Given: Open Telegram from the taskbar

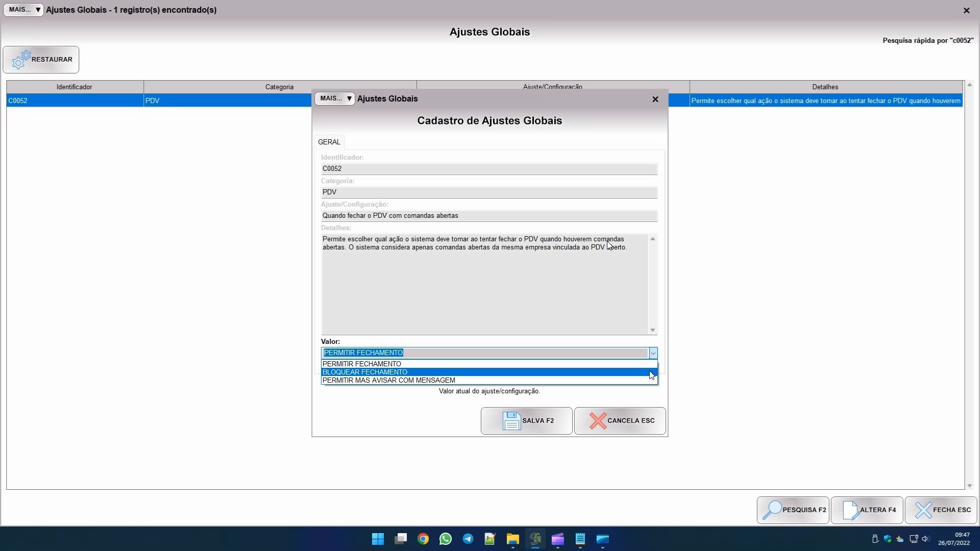Looking at the screenshot, I should 468,539.
